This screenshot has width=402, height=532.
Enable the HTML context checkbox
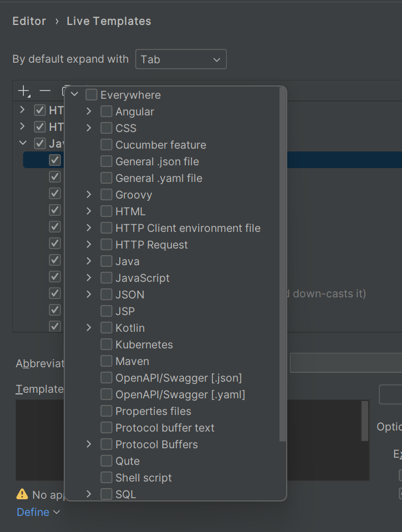(106, 211)
